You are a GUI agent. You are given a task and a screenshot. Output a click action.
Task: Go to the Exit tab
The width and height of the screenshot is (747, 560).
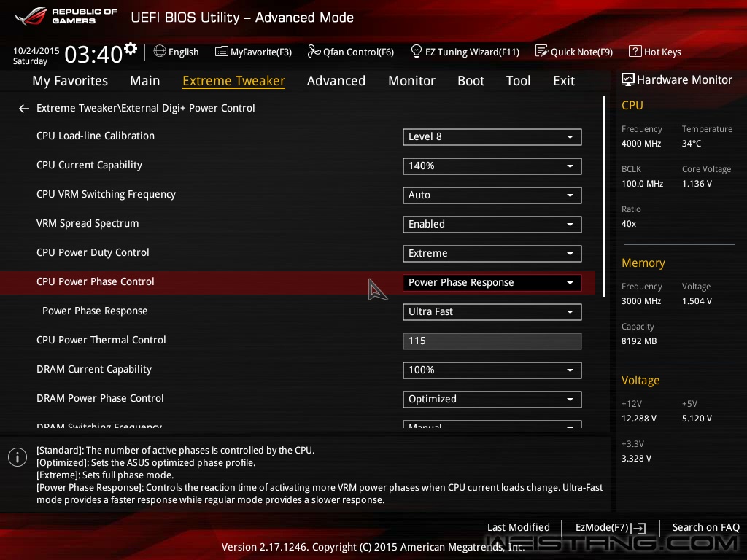pyautogui.click(x=564, y=81)
